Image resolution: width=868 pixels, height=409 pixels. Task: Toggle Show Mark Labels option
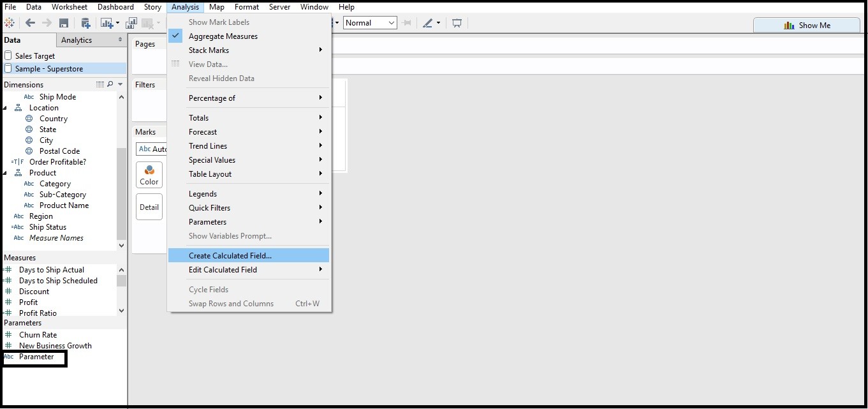coord(219,22)
